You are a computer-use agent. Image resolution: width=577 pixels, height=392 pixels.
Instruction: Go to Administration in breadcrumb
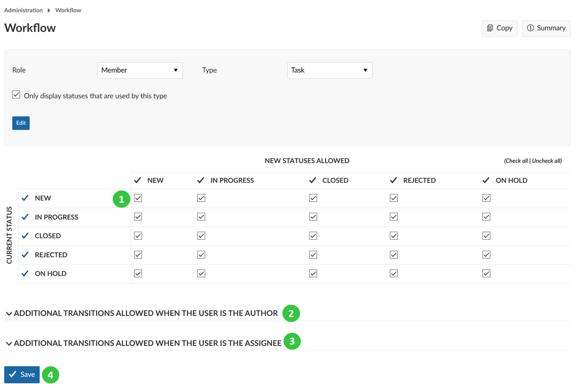(23, 10)
